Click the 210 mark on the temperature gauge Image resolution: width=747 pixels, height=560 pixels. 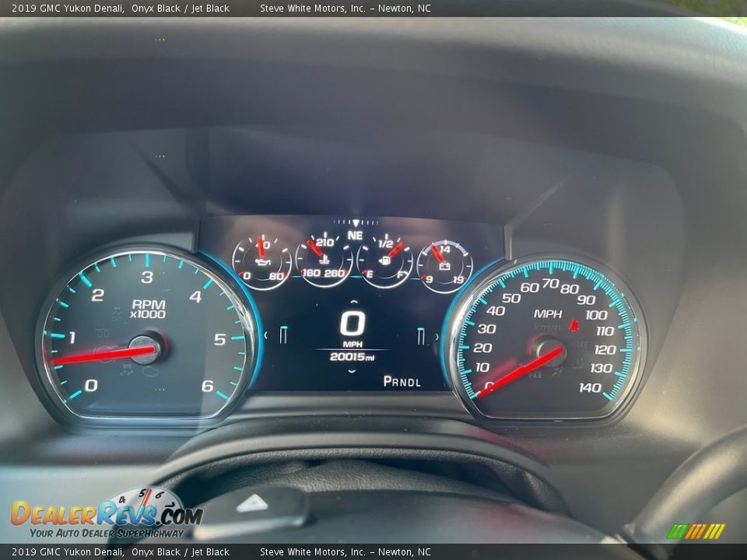click(x=325, y=243)
